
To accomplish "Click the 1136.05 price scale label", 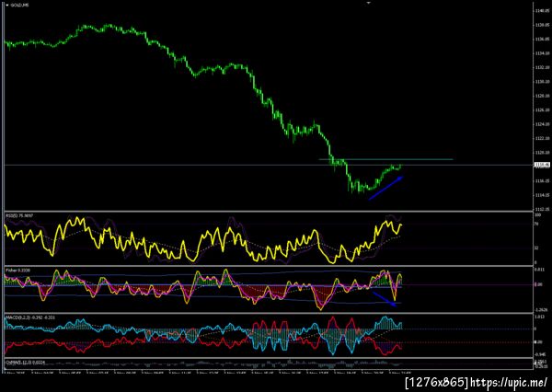I will click(542, 39).
